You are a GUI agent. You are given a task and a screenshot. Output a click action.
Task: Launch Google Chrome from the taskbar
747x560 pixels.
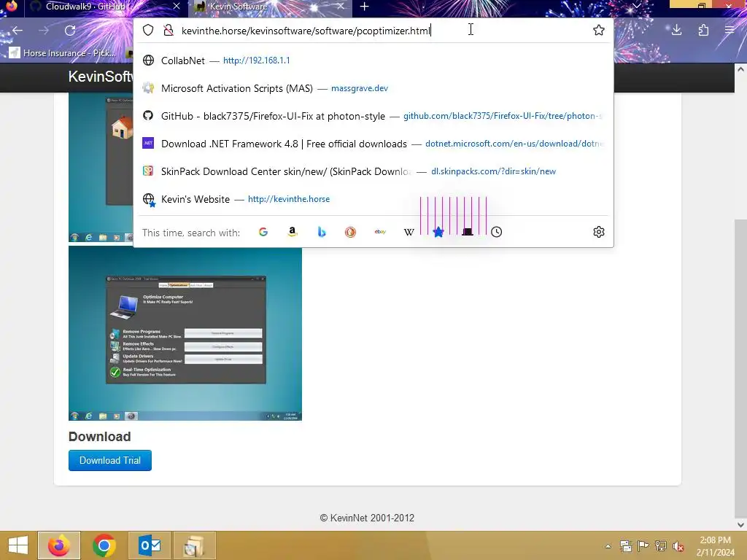click(104, 545)
